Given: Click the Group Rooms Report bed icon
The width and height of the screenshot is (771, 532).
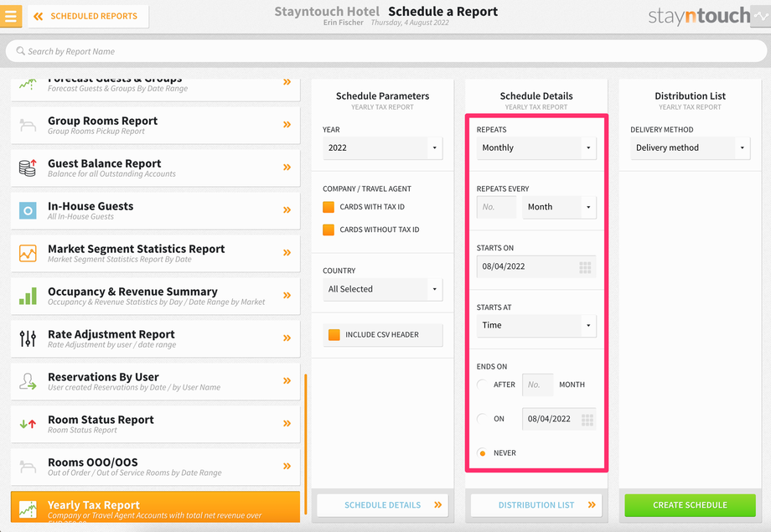Looking at the screenshot, I should click(28, 125).
